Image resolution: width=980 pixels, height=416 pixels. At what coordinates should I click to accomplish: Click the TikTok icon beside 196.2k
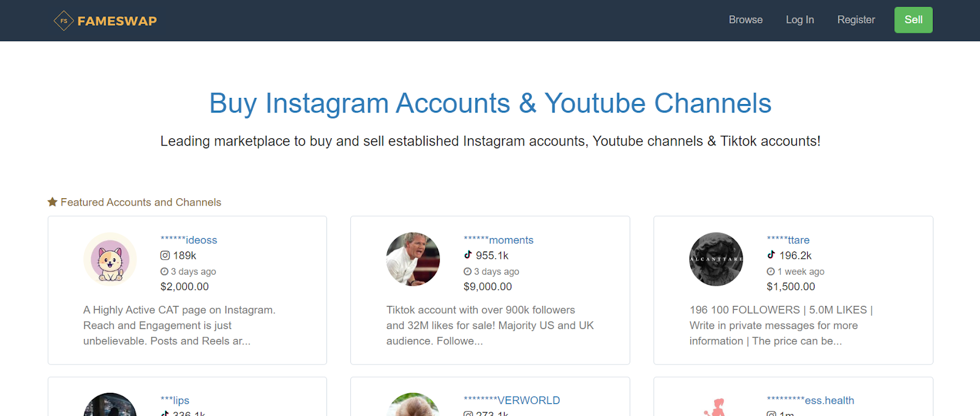pos(771,254)
